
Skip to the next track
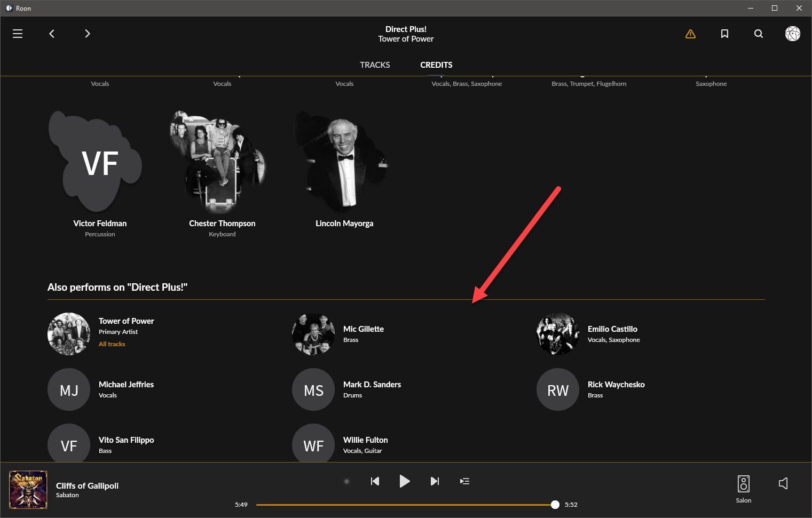pos(435,481)
